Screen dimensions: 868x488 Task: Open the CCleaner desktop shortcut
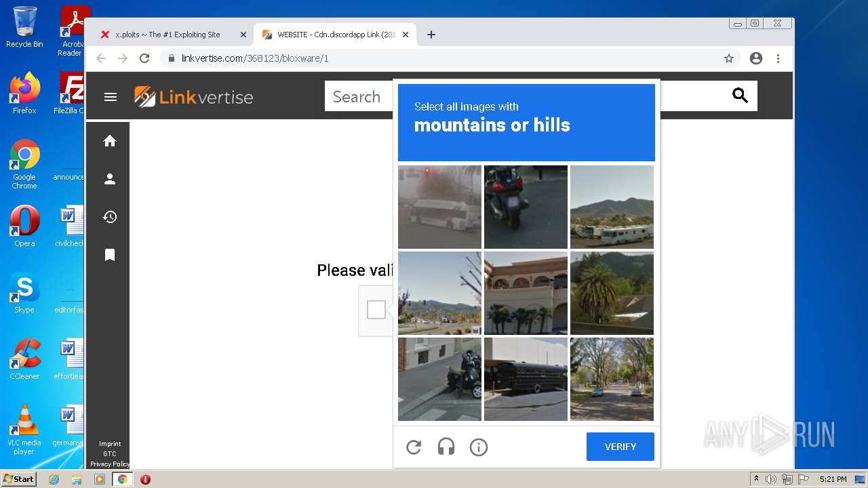click(x=24, y=359)
